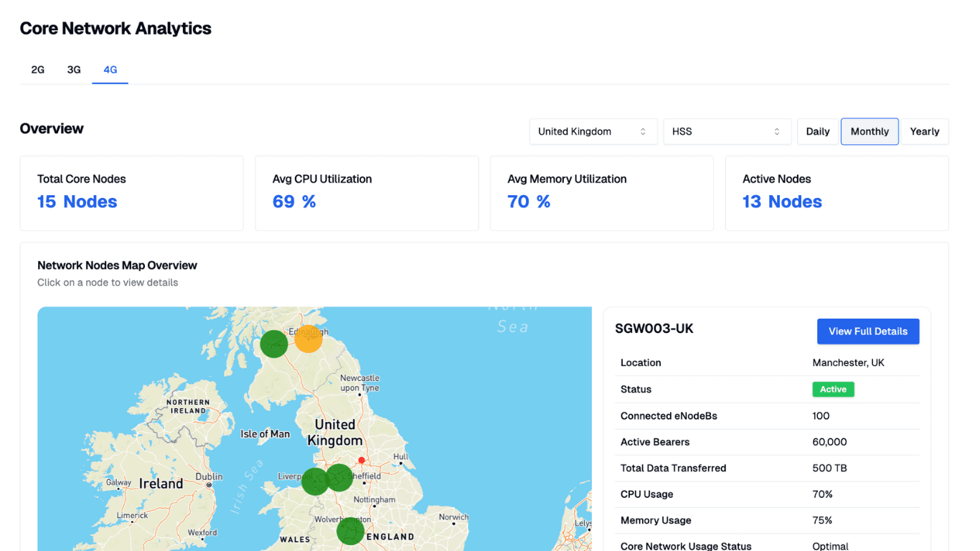Screen dimensions: 980x551
Task: Click the View Full Details button
Action: [x=867, y=331]
